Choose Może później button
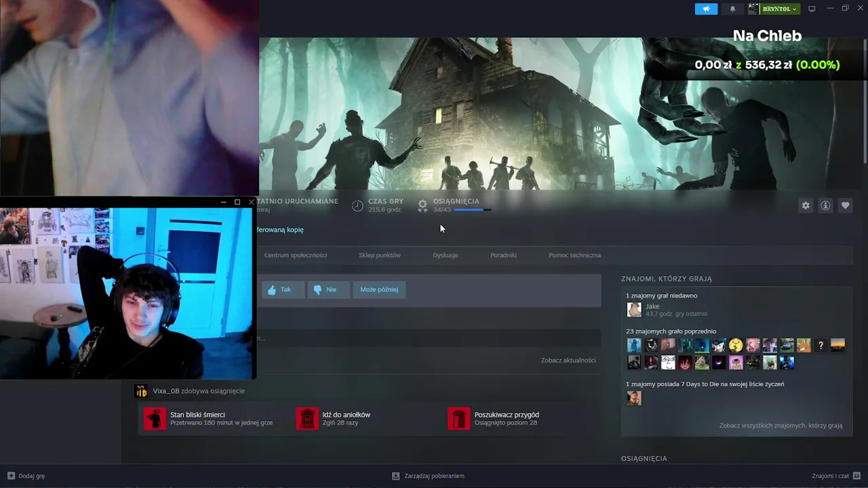This screenshot has height=488, width=868. [x=379, y=289]
